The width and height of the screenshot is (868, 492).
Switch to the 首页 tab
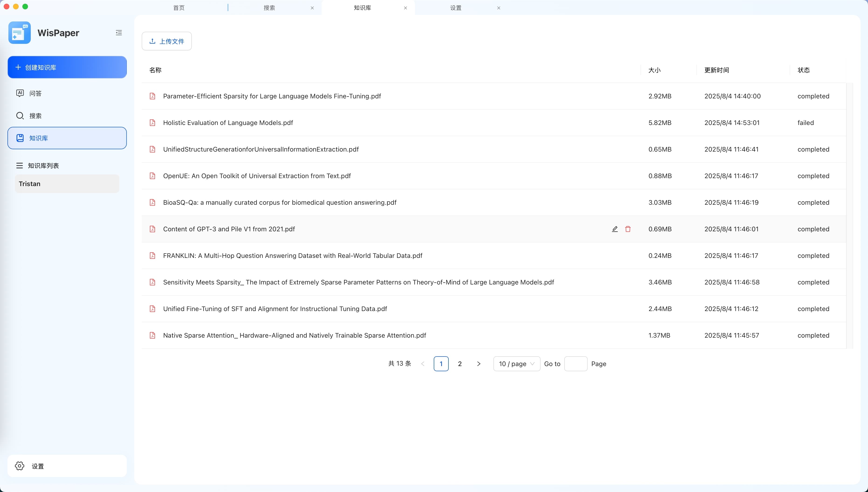click(179, 8)
